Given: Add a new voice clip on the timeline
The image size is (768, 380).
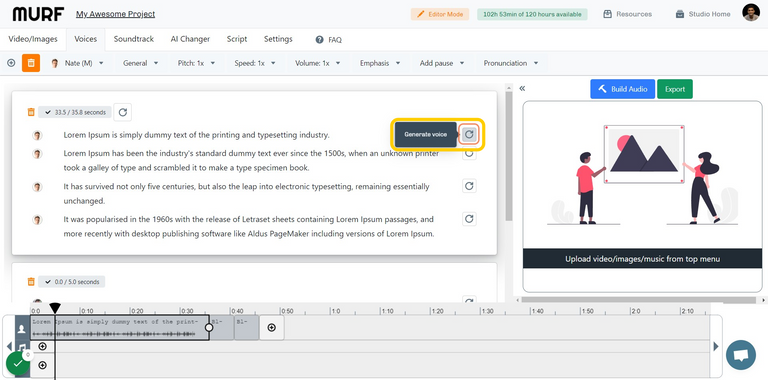Looking at the screenshot, I should tap(272, 328).
